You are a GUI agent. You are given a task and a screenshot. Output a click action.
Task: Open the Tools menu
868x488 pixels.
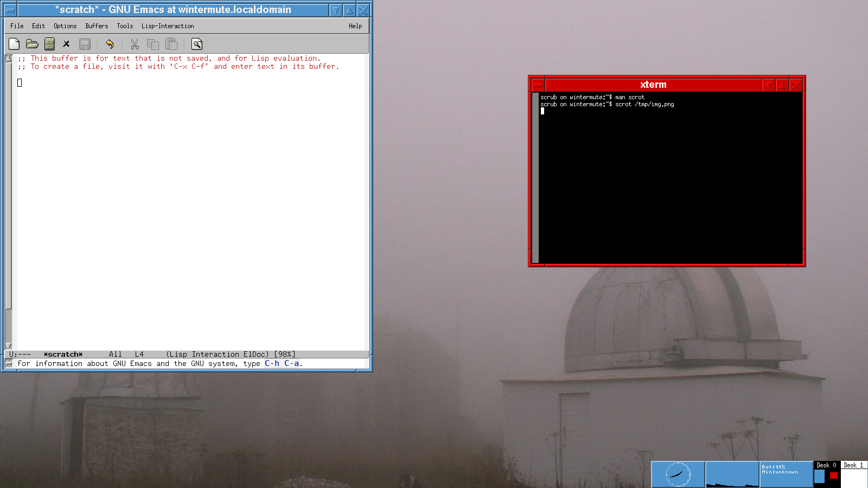125,26
